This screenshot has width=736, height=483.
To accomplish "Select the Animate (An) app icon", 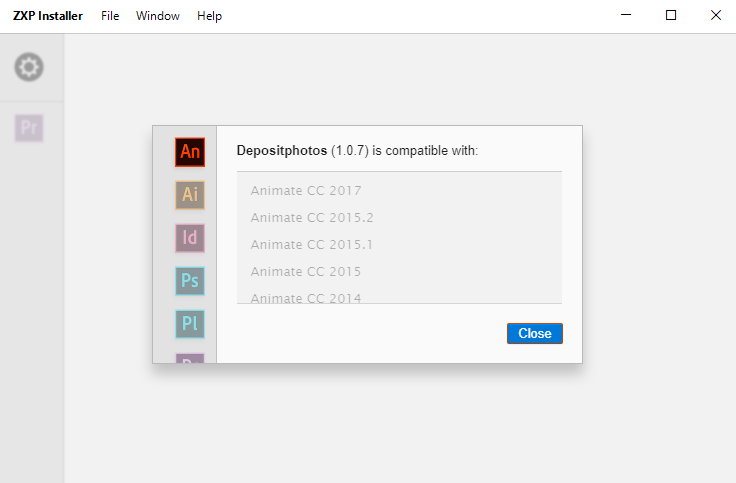I will 190,152.
